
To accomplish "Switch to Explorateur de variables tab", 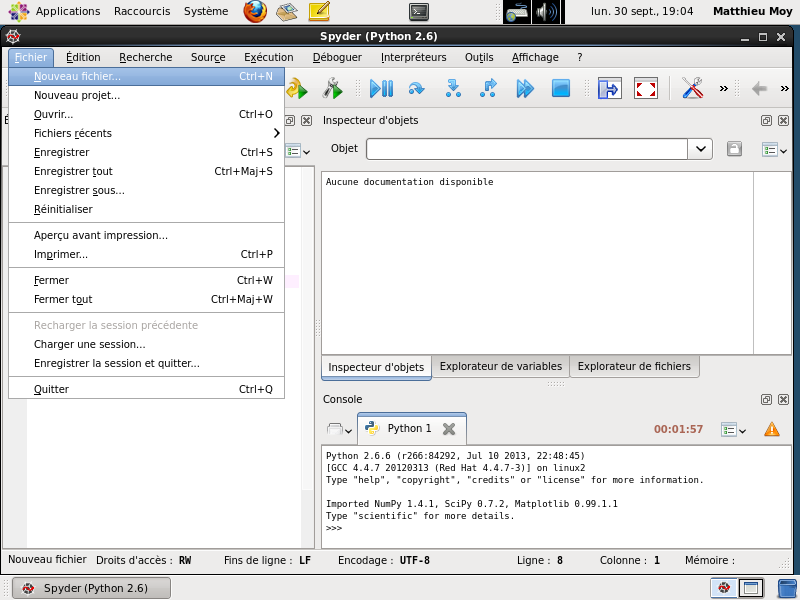I will [501, 366].
